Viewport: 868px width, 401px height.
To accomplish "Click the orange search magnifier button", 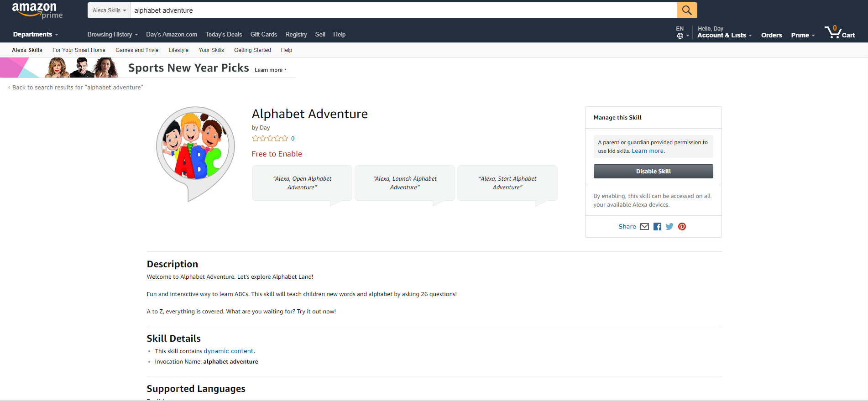I will pos(687,10).
